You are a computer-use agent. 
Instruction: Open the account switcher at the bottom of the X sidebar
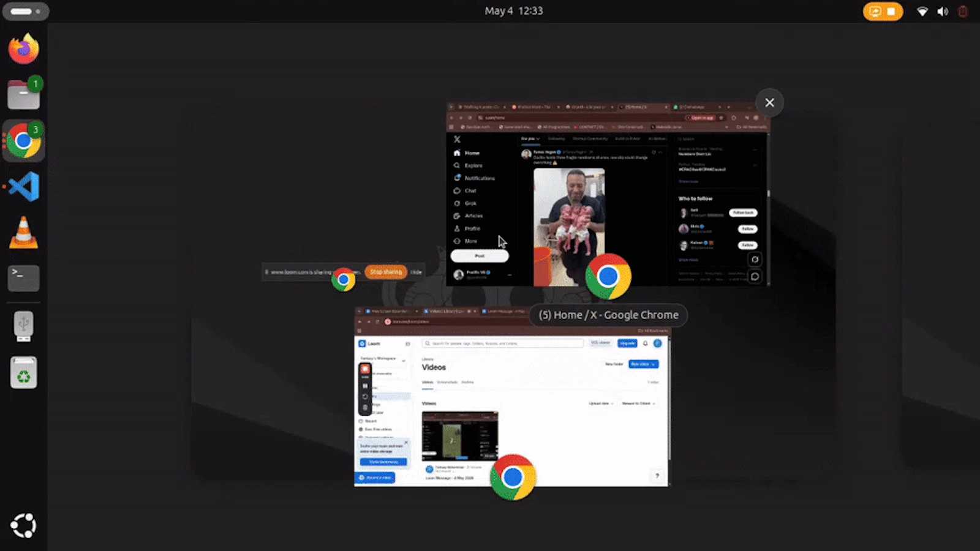click(x=482, y=275)
